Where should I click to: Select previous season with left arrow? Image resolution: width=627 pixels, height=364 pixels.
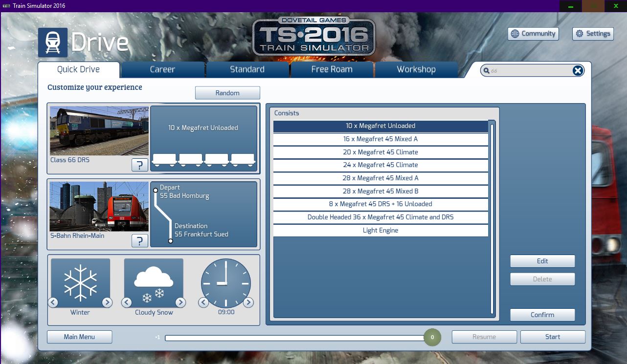pos(53,302)
